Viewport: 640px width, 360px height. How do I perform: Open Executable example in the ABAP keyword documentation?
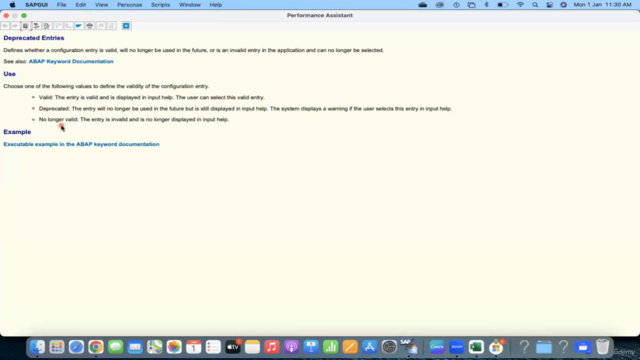[x=81, y=144]
